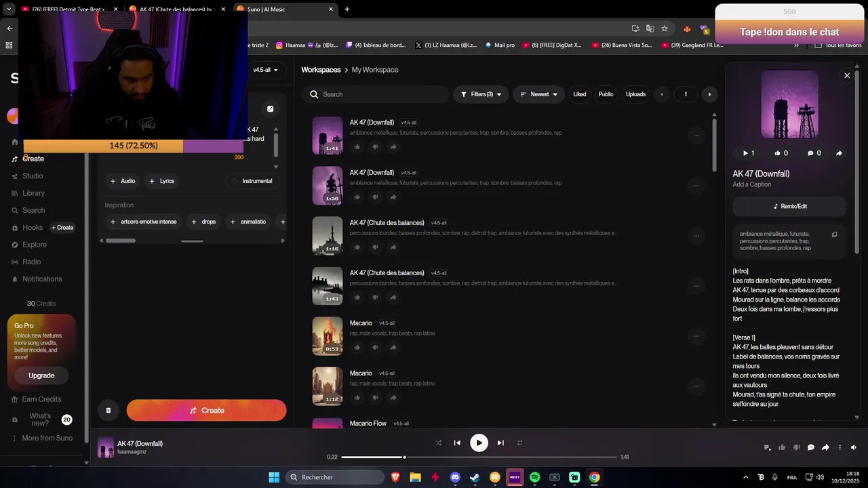
Task: Toggle the Uploads filter
Action: coord(635,94)
